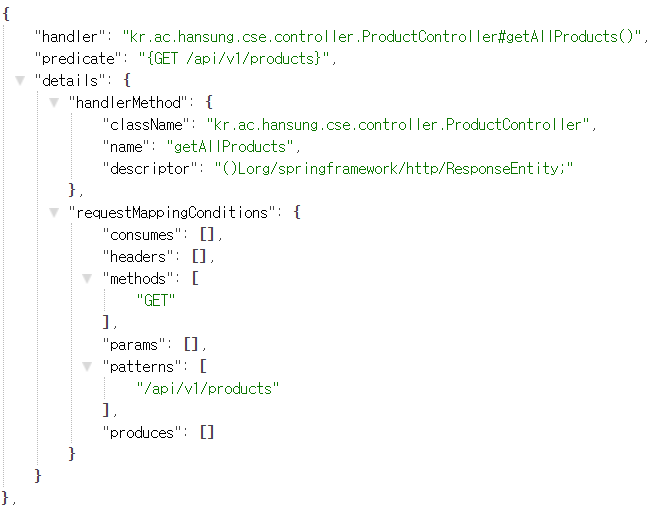Click the "produces" key label

[x=142, y=433]
